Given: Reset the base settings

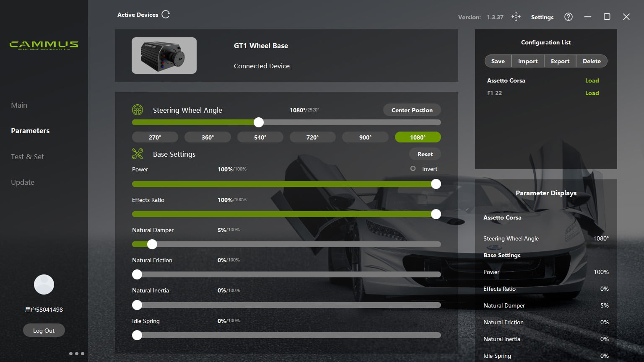Looking at the screenshot, I should [x=425, y=154].
